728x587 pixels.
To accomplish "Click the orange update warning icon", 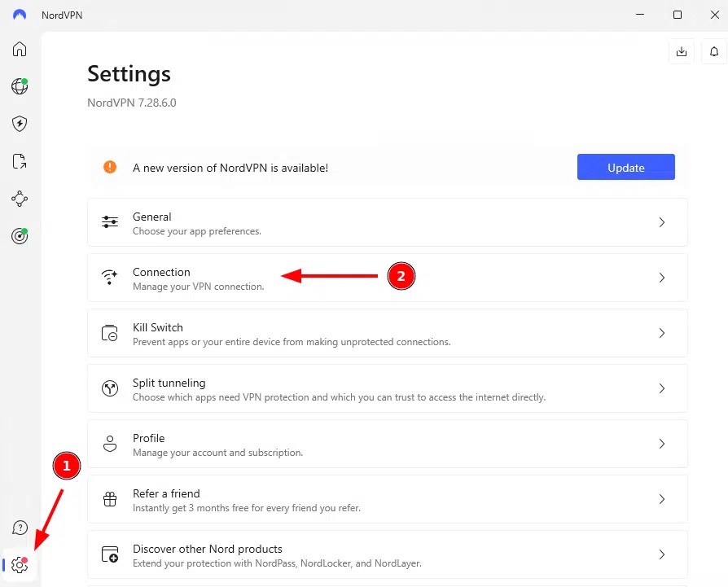I will click(110, 167).
